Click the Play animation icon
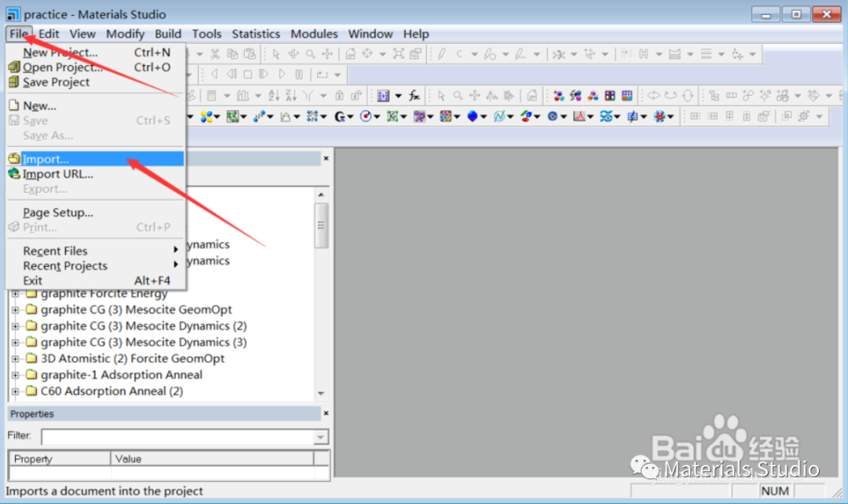This screenshot has width=848, height=504. point(281,75)
